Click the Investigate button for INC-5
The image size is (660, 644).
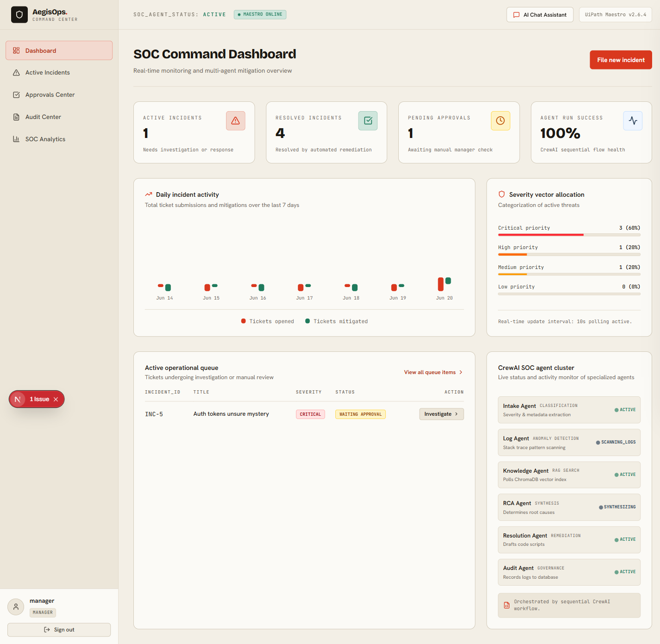pyautogui.click(x=441, y=414)
